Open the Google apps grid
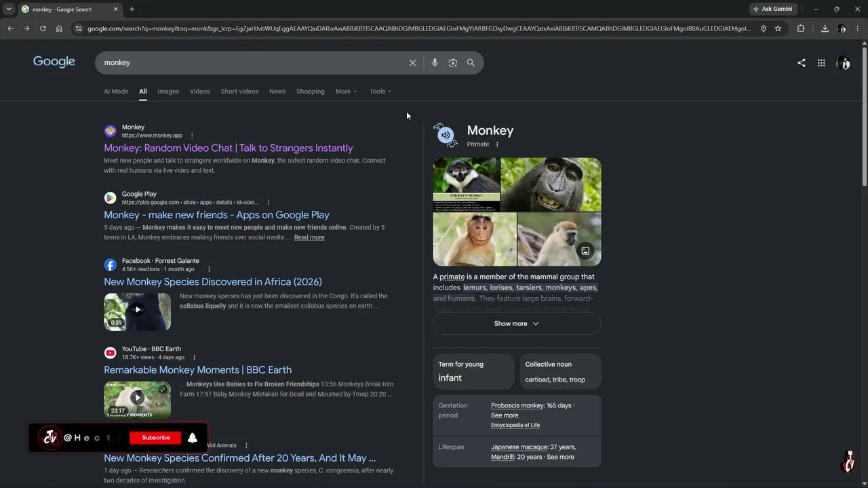Viewport: 868px width, 488px height. point(821,62)
